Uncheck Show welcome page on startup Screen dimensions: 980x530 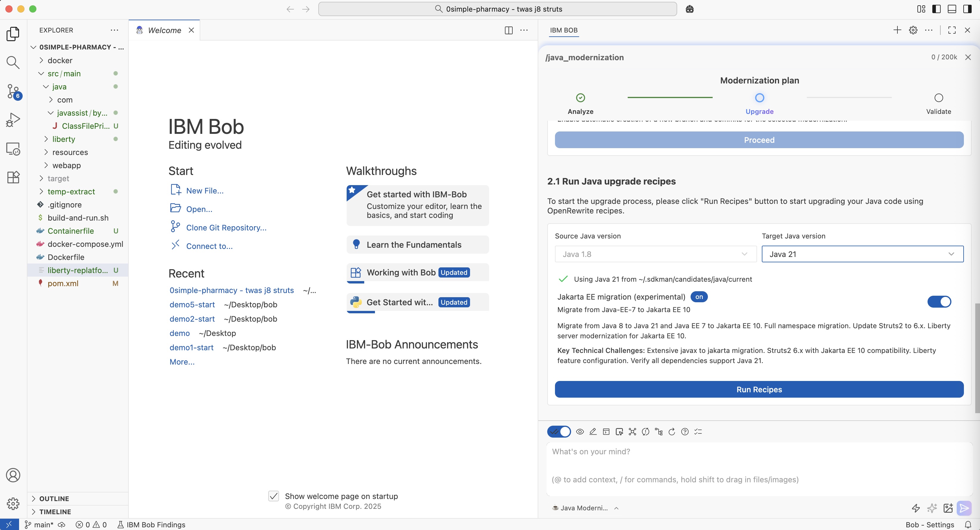click(x=274, y=496)
